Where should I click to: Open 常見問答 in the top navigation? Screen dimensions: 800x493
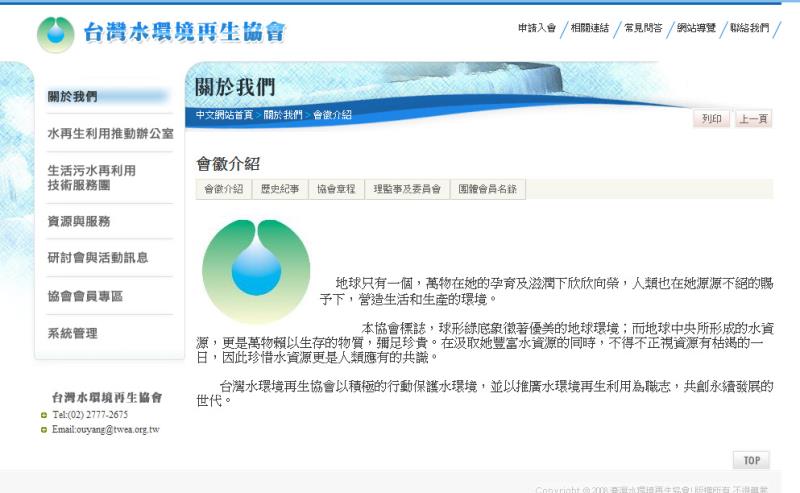(x=643, y=28)
